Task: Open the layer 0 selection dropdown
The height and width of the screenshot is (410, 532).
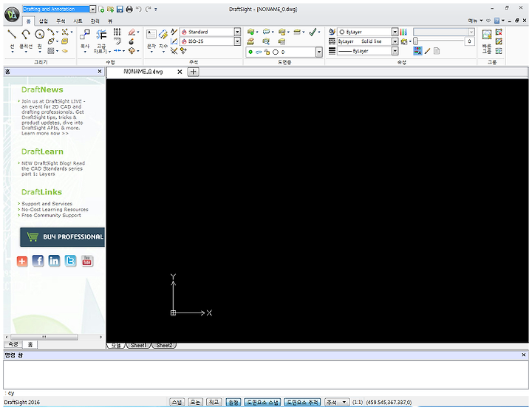Action: tap(319, 52)
